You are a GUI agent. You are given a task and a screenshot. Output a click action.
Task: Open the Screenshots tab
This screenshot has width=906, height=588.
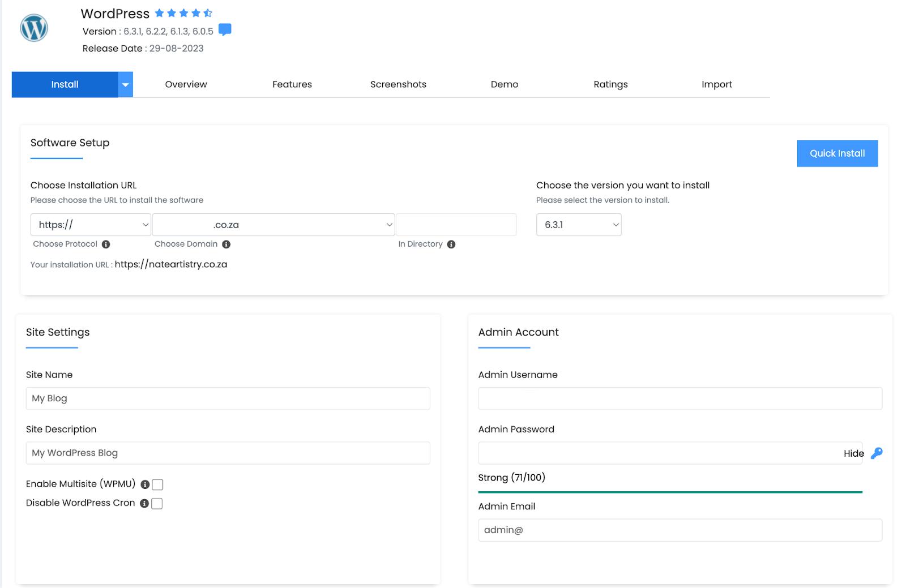coord(398,84)
